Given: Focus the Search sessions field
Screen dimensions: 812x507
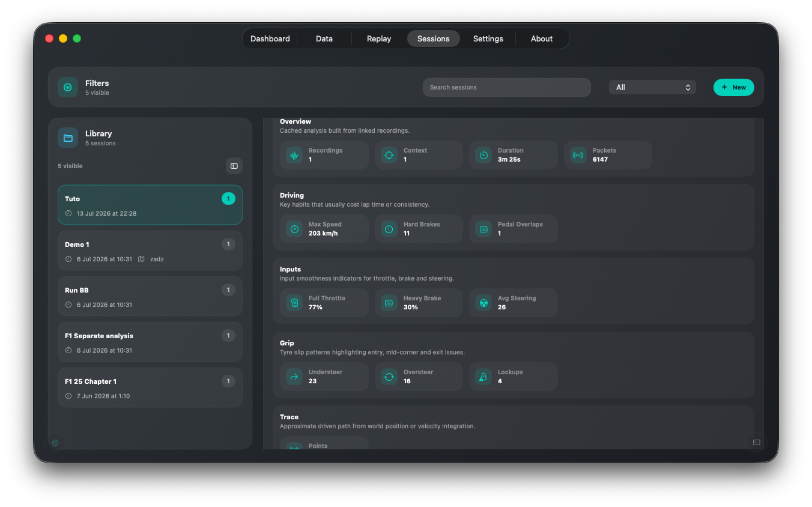Looking at the screenshot, I should (x=507, y=87).
